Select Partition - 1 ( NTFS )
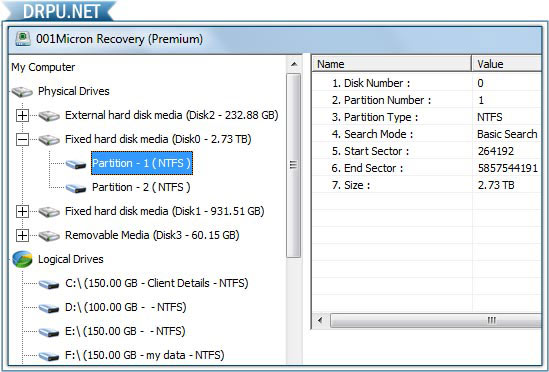Image resolution: width=549 pixels, height=372 pixels. click(142, 163)
